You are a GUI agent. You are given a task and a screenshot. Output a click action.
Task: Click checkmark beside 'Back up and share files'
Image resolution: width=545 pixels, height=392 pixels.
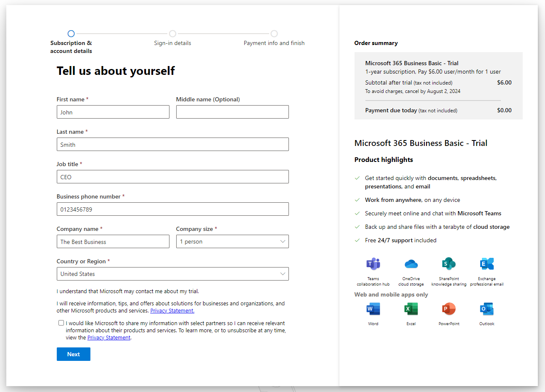point(357,227)
